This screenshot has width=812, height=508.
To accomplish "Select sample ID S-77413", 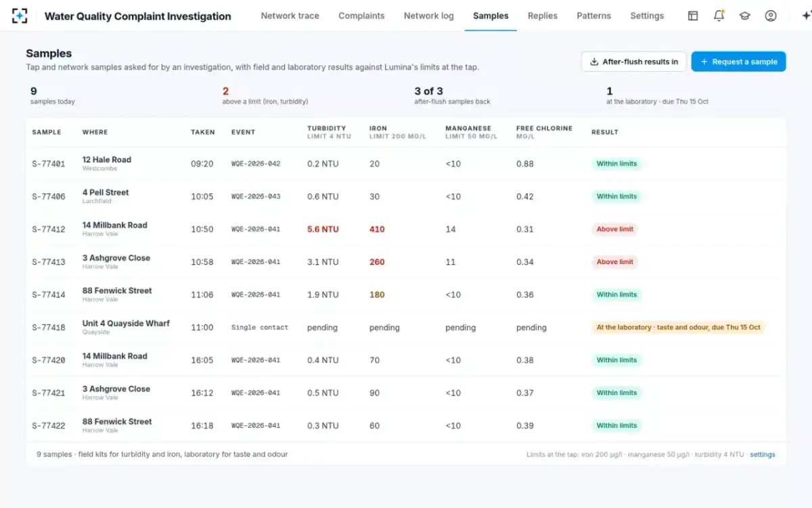I will coord(49,262).
